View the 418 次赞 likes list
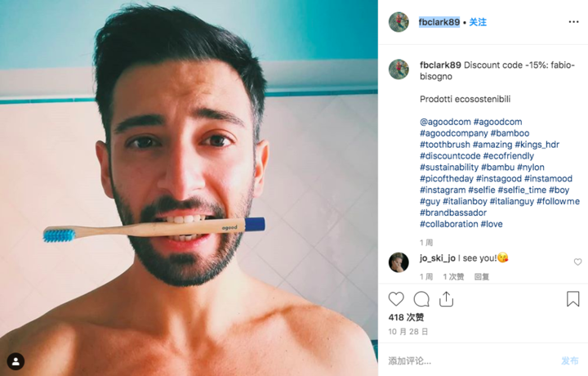Screen dimensions: 588x376 406,317
